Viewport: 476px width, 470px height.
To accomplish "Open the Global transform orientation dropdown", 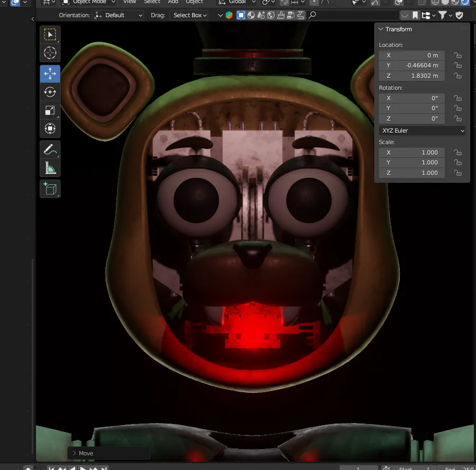I will click(x=237, y=2).
